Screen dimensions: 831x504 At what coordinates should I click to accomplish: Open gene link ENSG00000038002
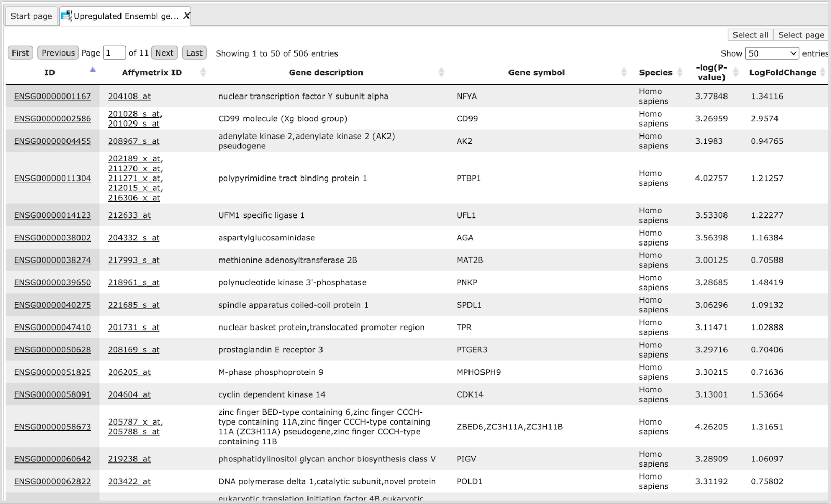tap(52, 237)
